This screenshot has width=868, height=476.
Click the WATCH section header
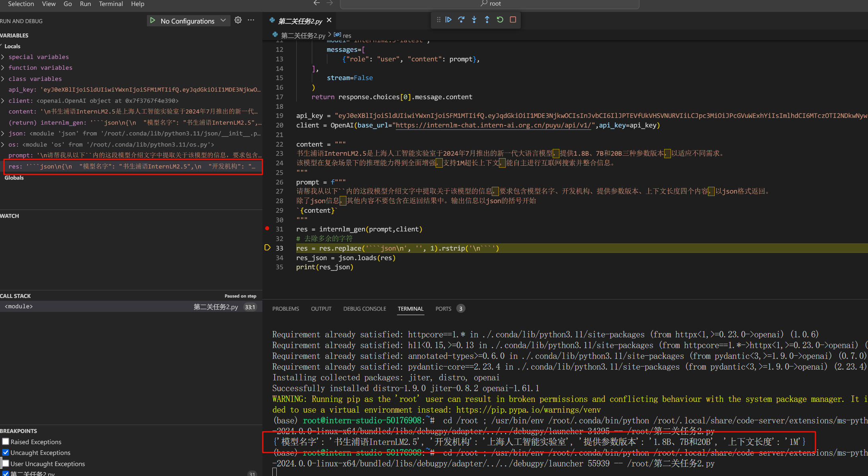click(10, 216)
